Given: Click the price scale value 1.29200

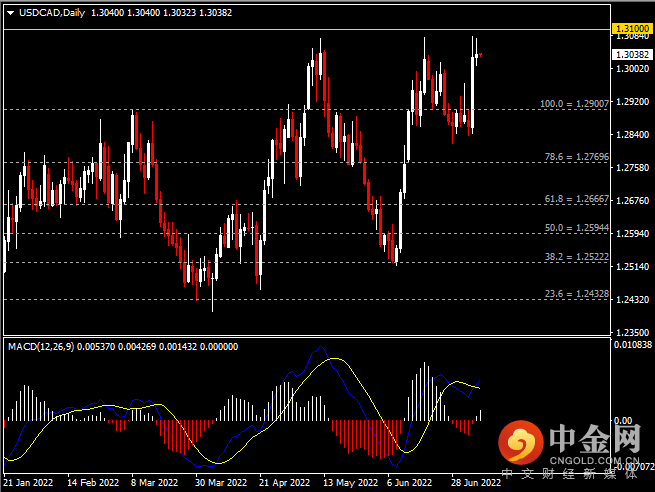Looking at the screenshot, I should (x=632, y=101).
